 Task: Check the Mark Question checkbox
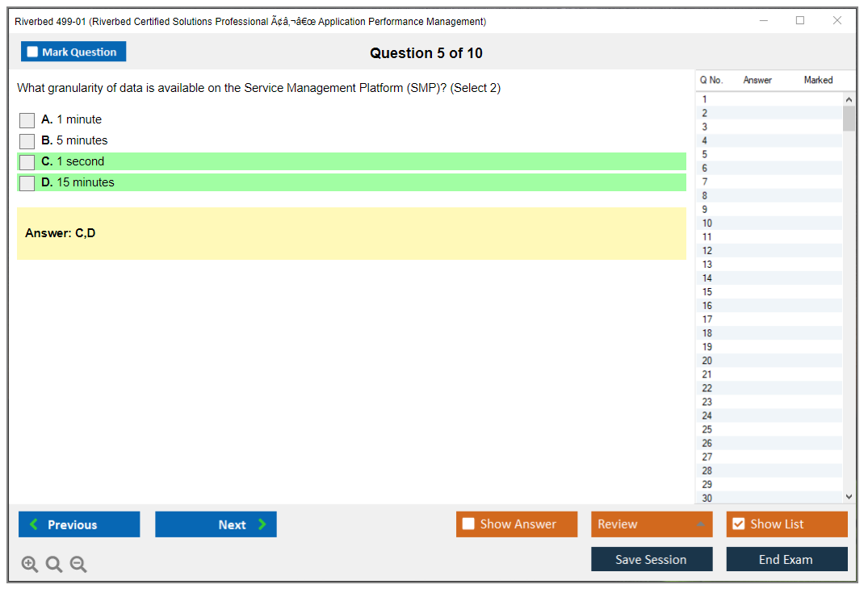tap(33, 52)
